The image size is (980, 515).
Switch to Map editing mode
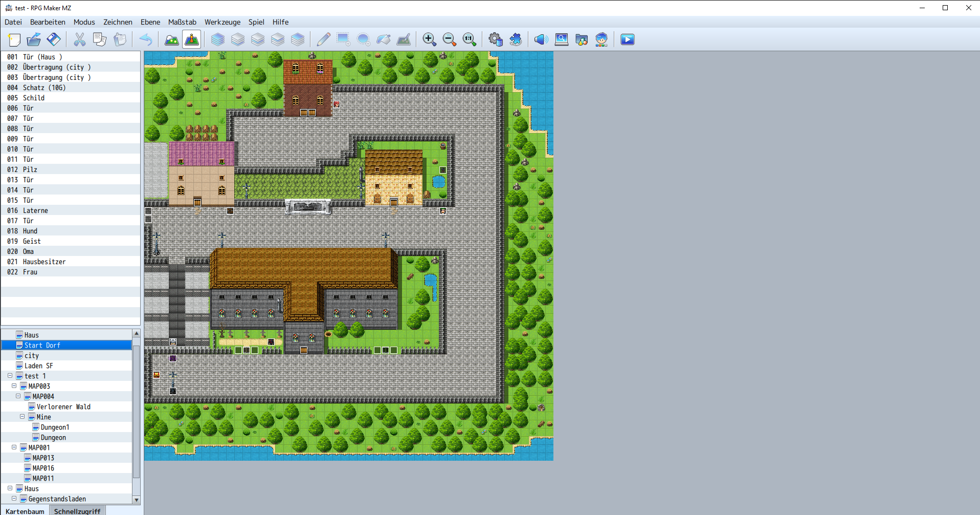tap(172, 39)
